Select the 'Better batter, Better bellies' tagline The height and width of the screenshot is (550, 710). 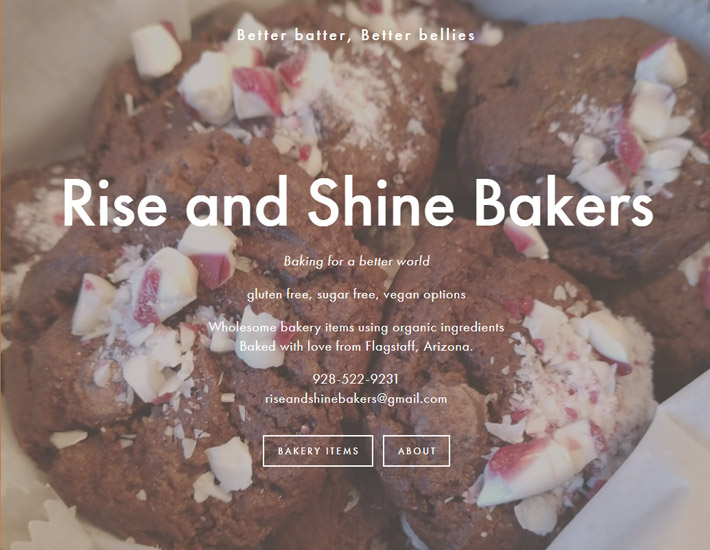pos(356,35)
